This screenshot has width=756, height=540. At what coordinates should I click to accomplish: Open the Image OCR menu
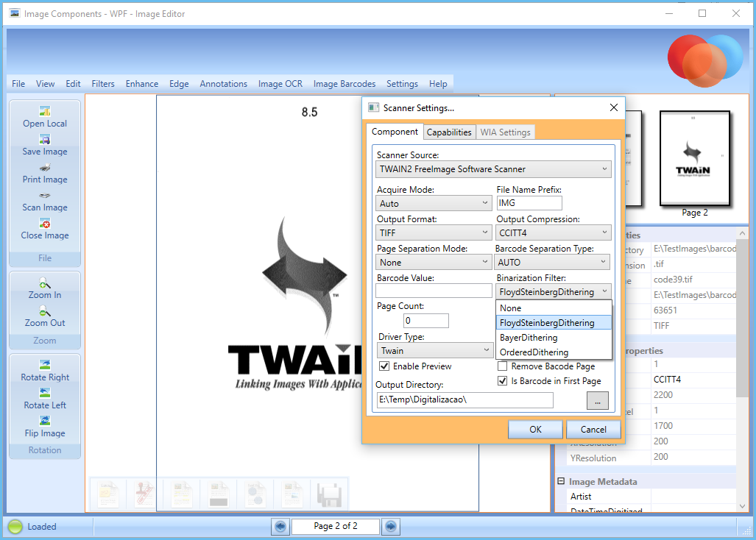click(280, 83)
